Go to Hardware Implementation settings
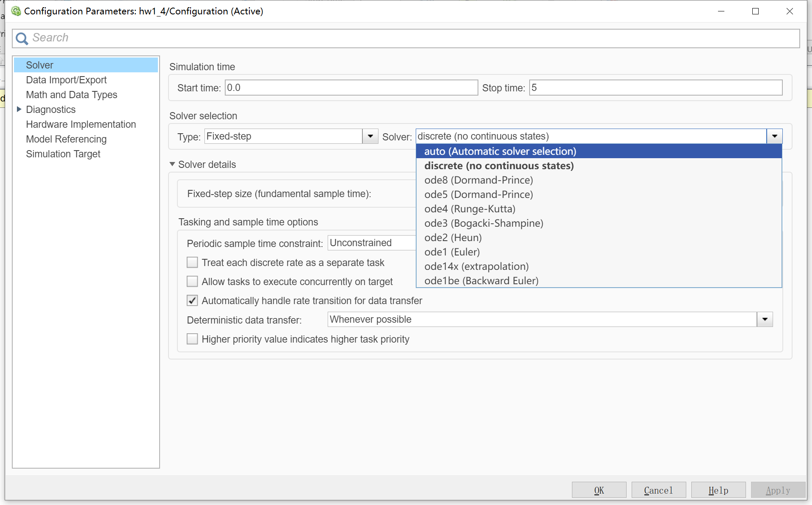 pos(81,124)
